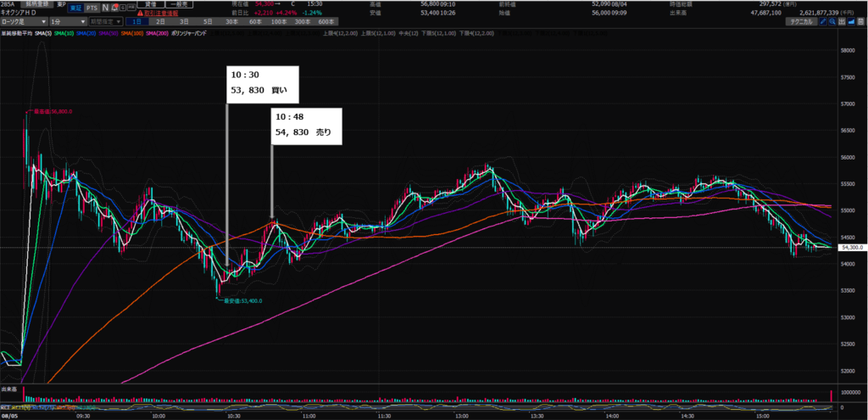Click the blue area chart icon

click(851, 21)
